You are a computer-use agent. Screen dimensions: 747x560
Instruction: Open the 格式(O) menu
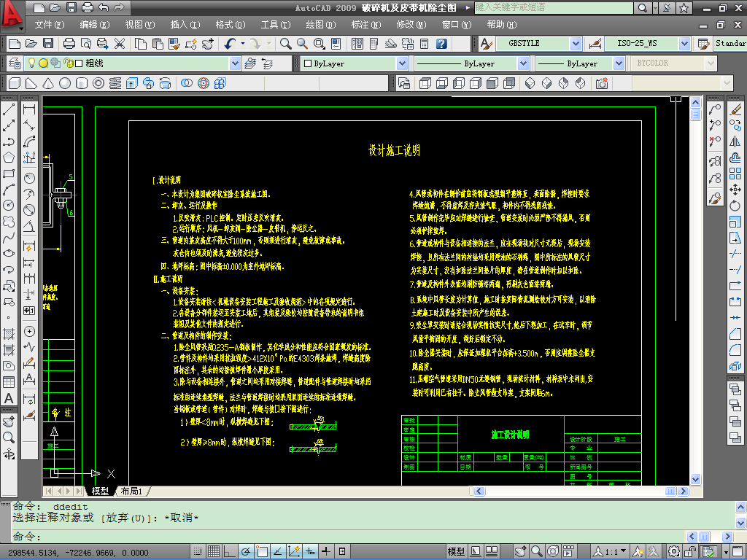coord(230,25)
